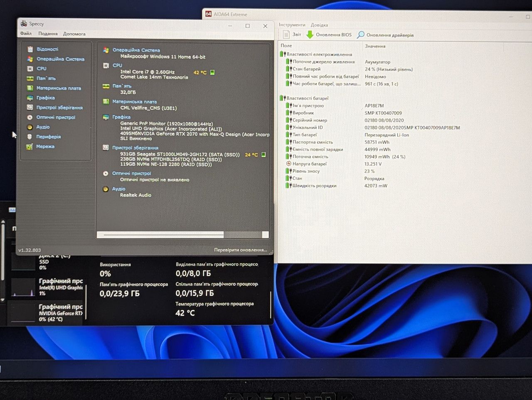
Task: Select the Швидкість розрядки row in AIDA64
Action: [x=336, y=186]
